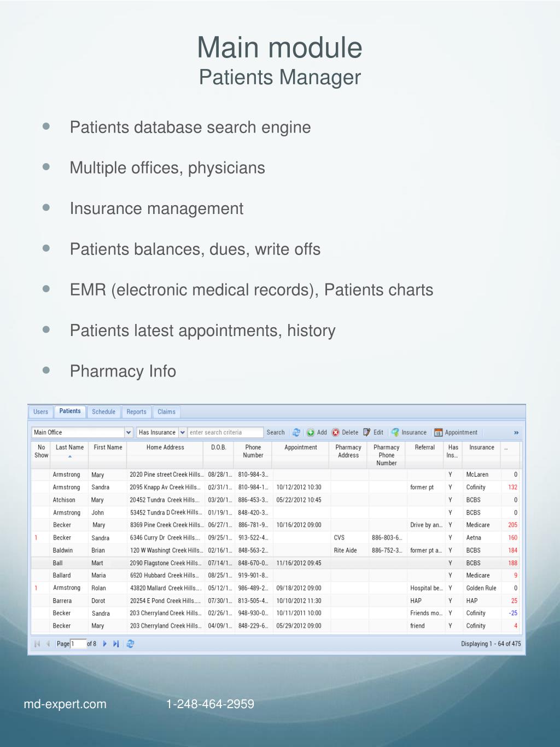Click the page number input field
The width and height of the screenshot is (560, 747).
(78, 644)
